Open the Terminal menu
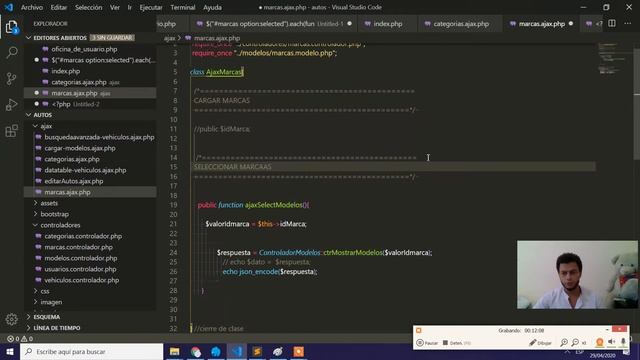 tap(183, 7)
